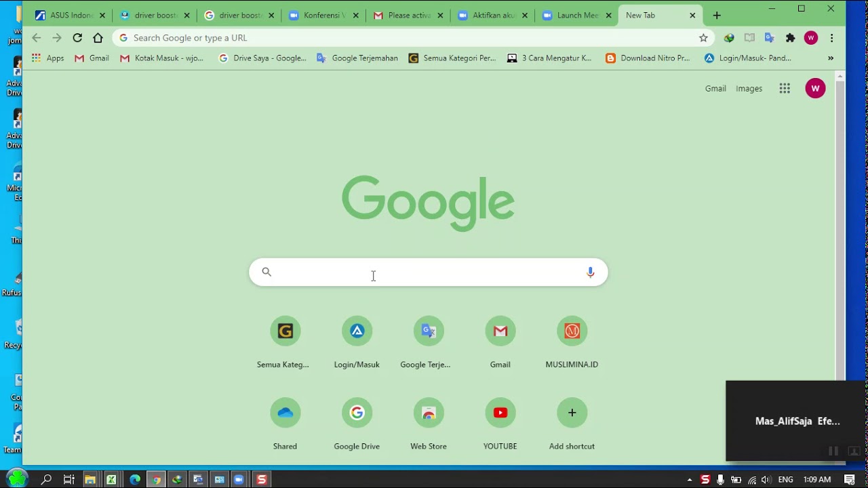Click the Google search box

click(428, 272)
